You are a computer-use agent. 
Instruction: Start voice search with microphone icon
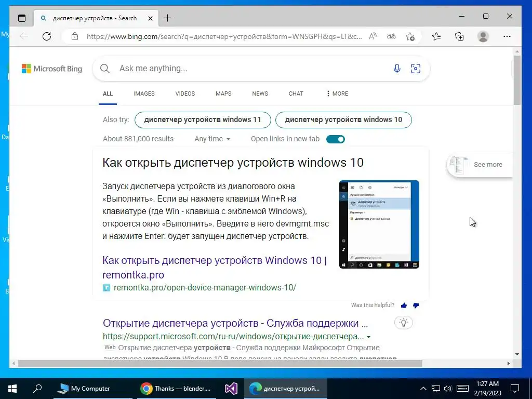pos(397,69)
